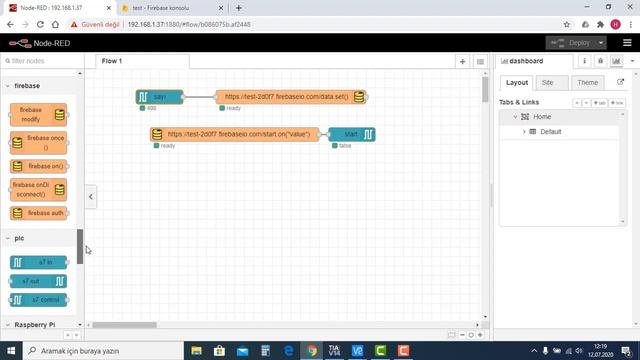The height and width of the screenshot is (360, 640).
Task: Switch to the Flow 1 tab
Action: click(x=142, y=61)
